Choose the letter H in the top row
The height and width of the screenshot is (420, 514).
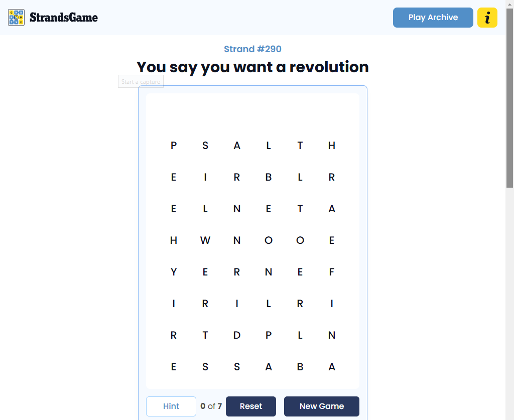click(332, 146)
